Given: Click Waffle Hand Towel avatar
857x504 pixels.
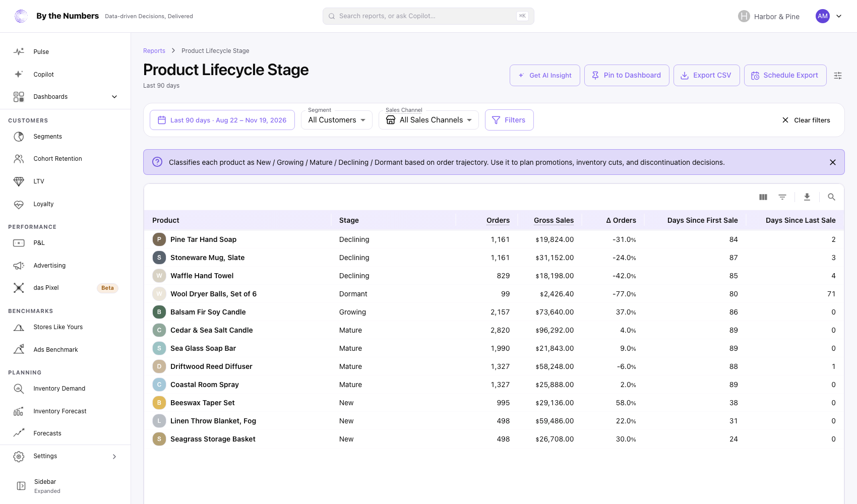Looking at the screenshot, I should tap(159, 276).
